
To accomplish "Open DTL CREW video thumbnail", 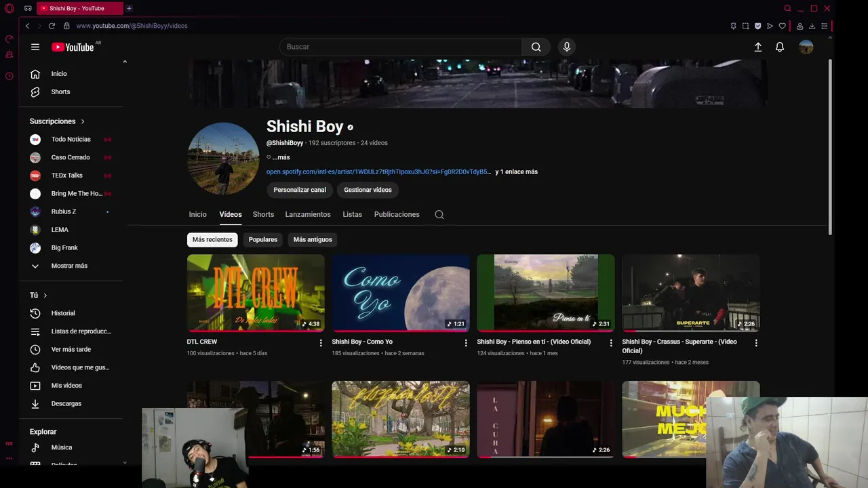I will (x=256, y=293).
